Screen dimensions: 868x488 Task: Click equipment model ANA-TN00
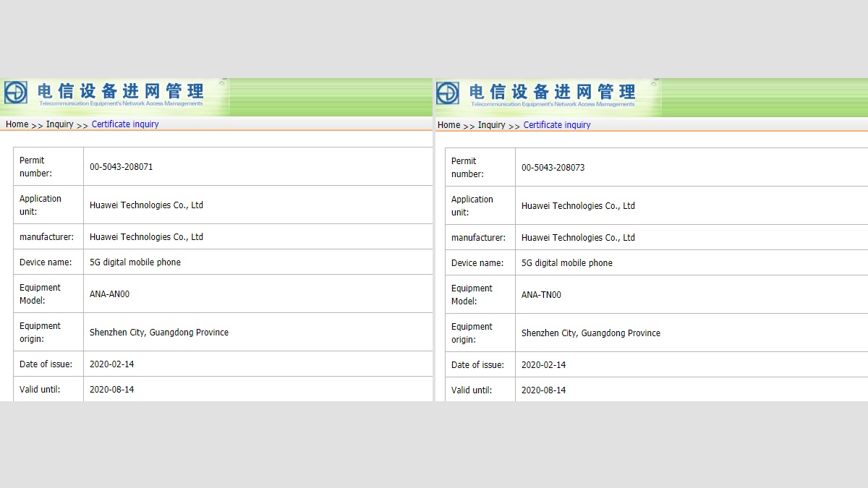(x=541, y=295)
